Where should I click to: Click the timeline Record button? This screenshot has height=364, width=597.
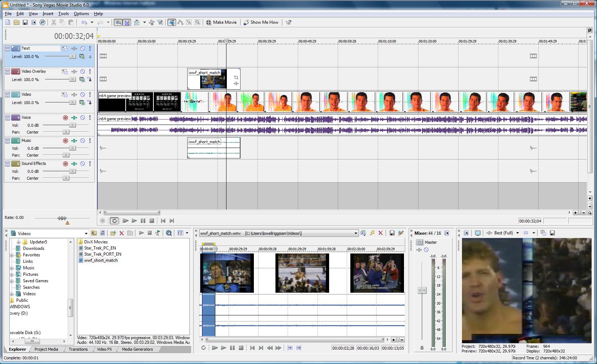coord(103,221)
